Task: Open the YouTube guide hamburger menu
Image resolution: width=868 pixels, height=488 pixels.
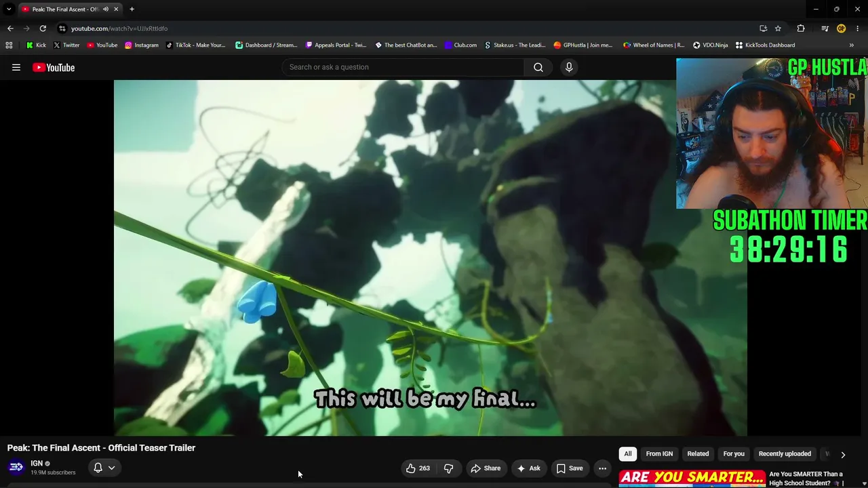Action: pos(16,67)
